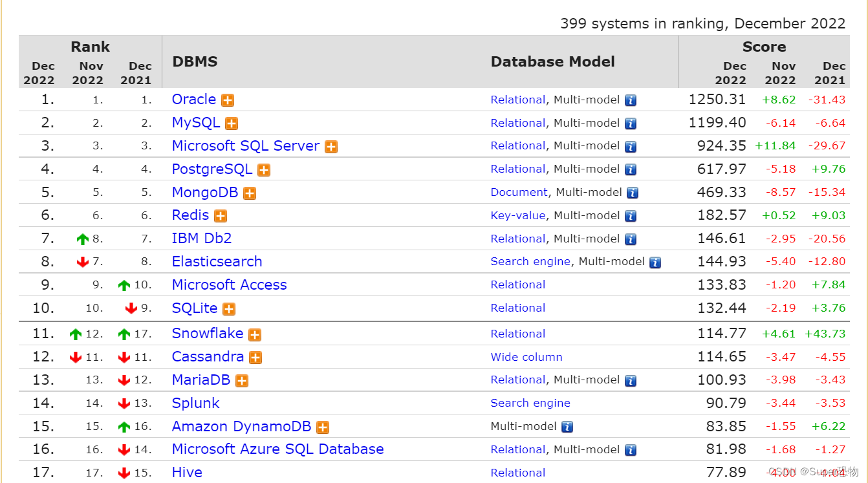Click the Document model link for MongoDB
The image size is (868, 483).
pos(519,193)
